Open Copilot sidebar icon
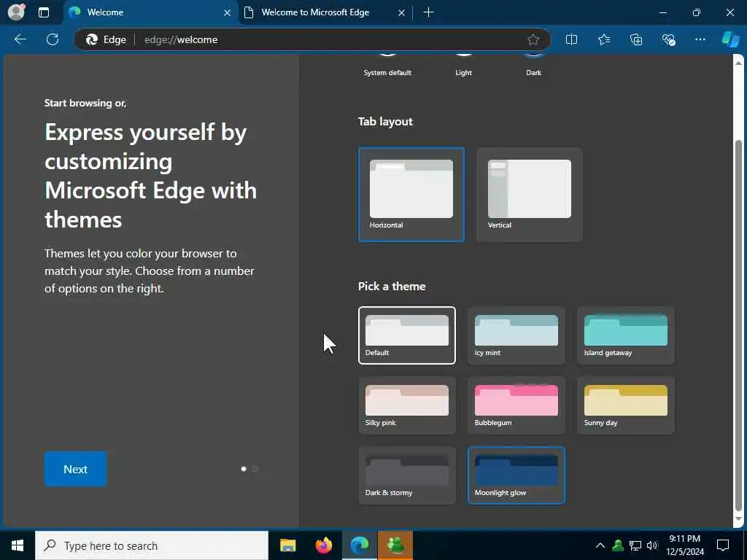This screenshot has height=560, width=747. click(730, 39)
